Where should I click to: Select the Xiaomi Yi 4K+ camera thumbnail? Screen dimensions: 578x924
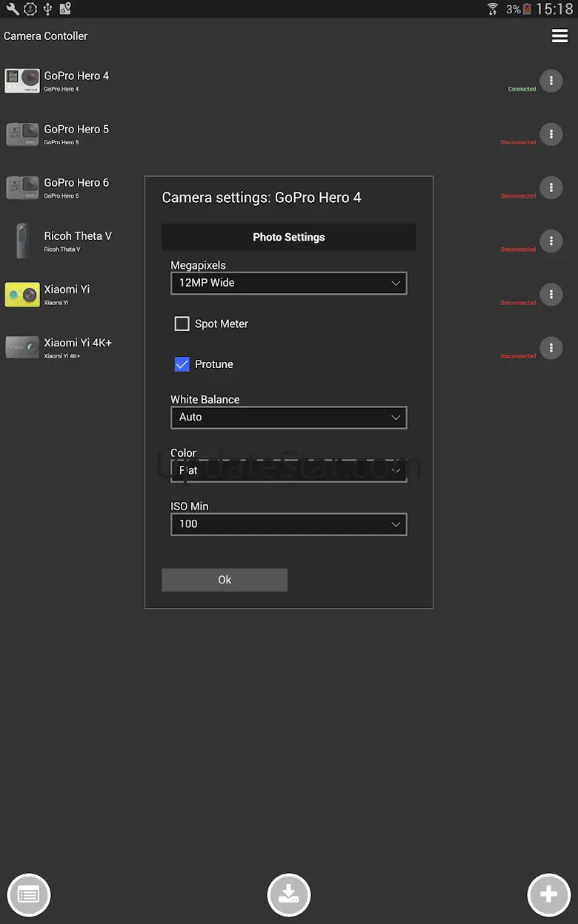coord(22,347)
